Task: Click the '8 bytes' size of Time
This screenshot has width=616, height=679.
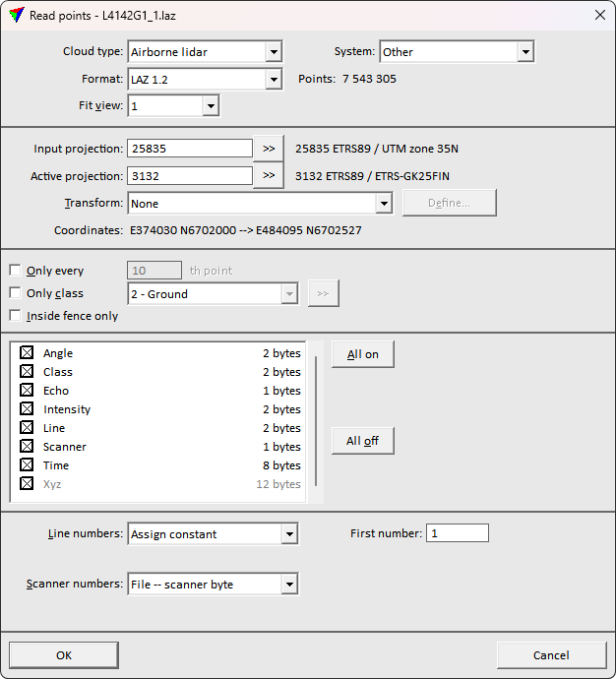Action: point(281,465)
